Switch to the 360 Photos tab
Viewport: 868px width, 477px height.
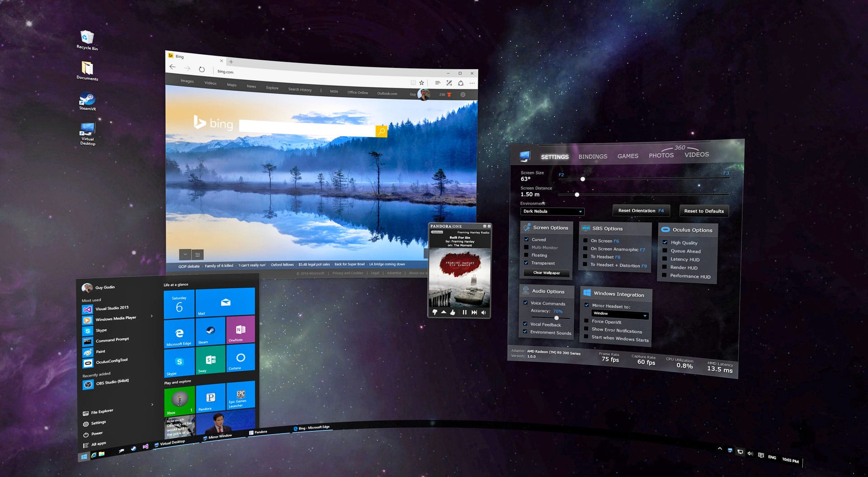[x=661, y=155]
